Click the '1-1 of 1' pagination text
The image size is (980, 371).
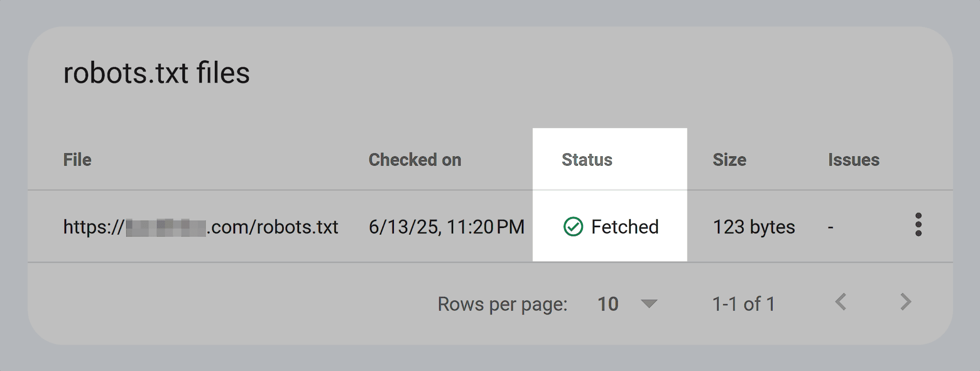(x=744, y=304)
